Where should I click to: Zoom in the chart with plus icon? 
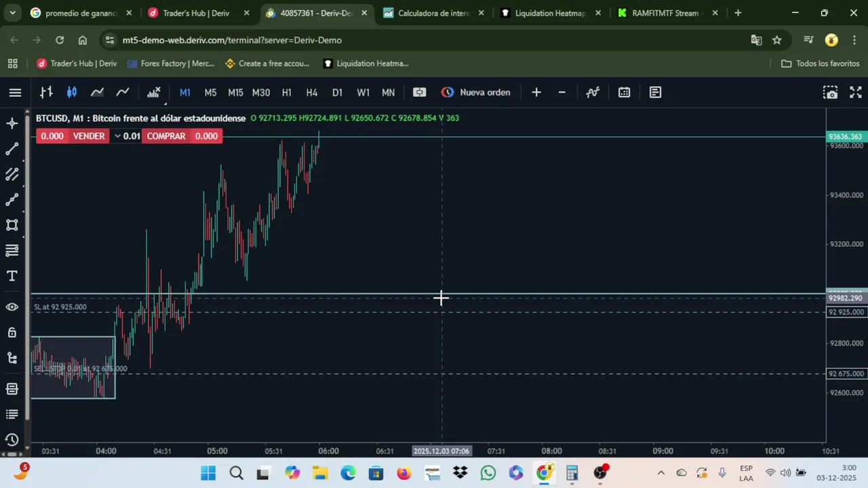pyautogui.click(x=536, y=92)
